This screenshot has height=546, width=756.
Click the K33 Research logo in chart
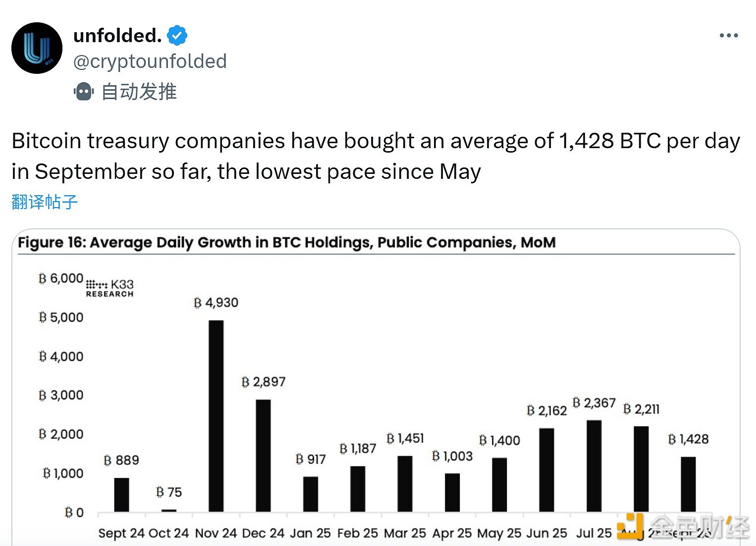tap(109, 288)
